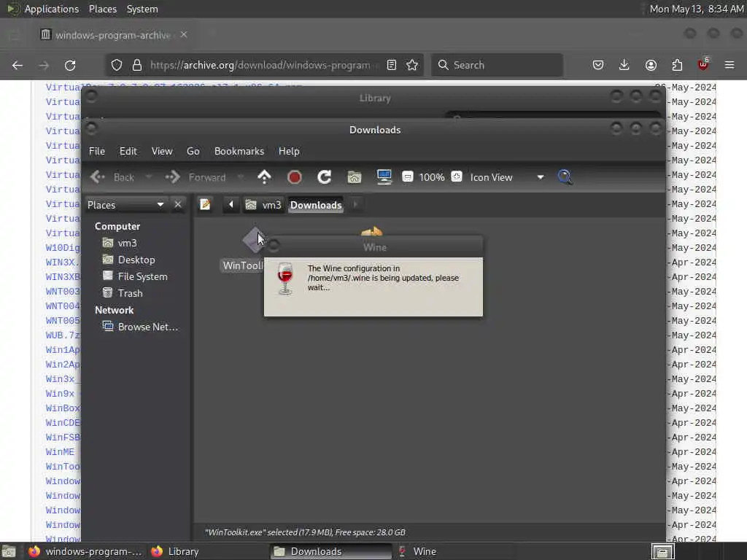
Task: Click the clock in the top panel
Action: point(697,9)
